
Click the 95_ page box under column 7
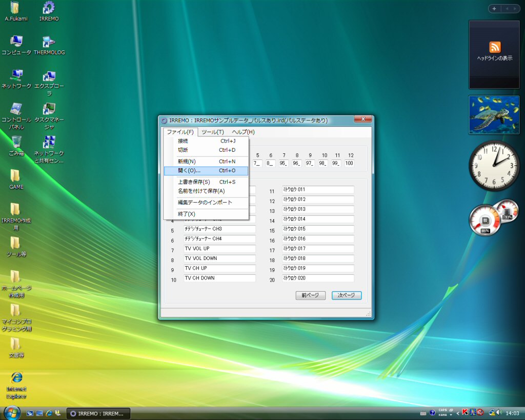(283, 163)
